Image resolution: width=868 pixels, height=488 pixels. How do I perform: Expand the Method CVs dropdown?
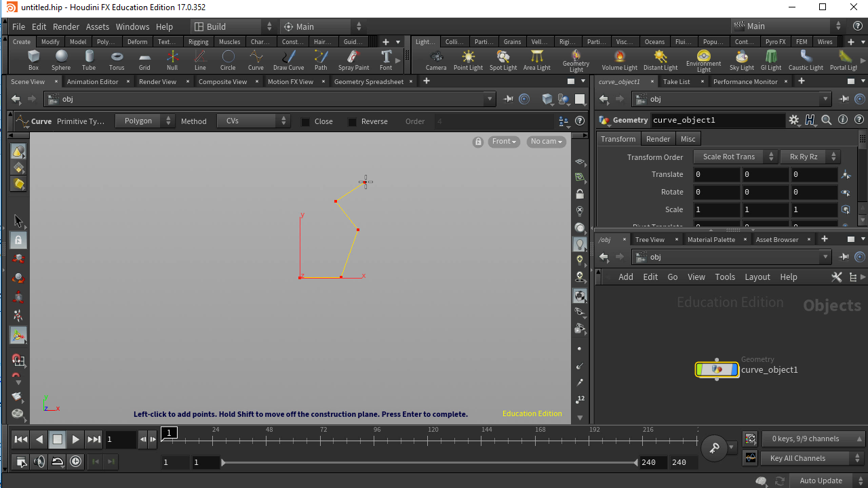(x=254, y=121)
